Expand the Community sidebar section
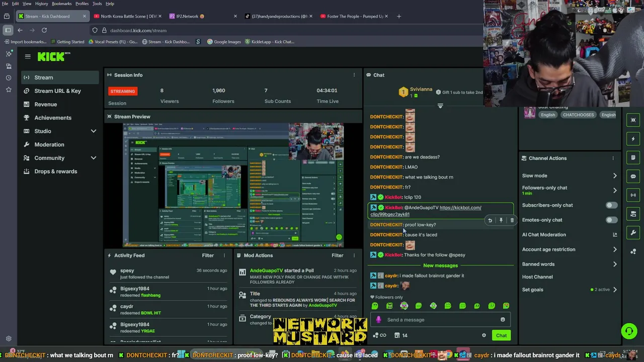The height and width of the screenshot is (362, 644). point(93,158)
